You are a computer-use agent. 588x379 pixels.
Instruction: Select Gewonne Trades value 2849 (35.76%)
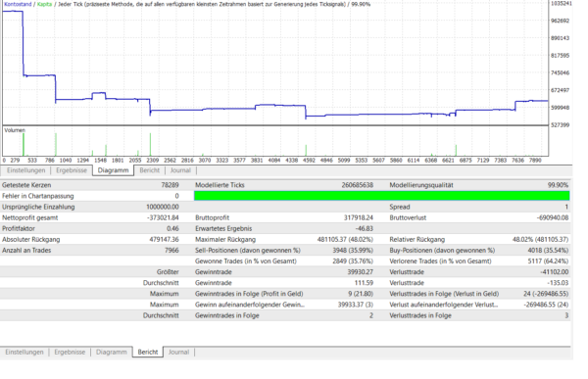pos(353,261)
